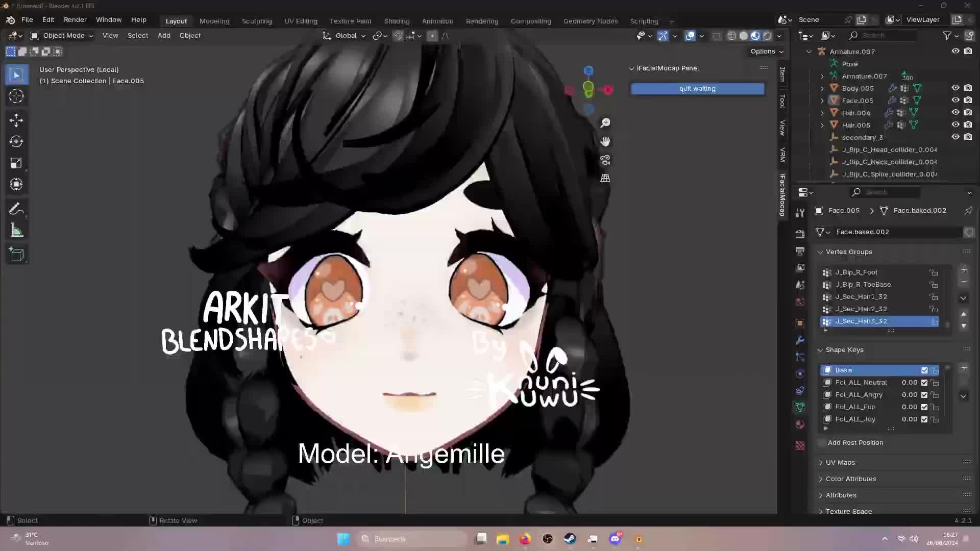
Task: Activate the Measure tool
Action: 16,230
